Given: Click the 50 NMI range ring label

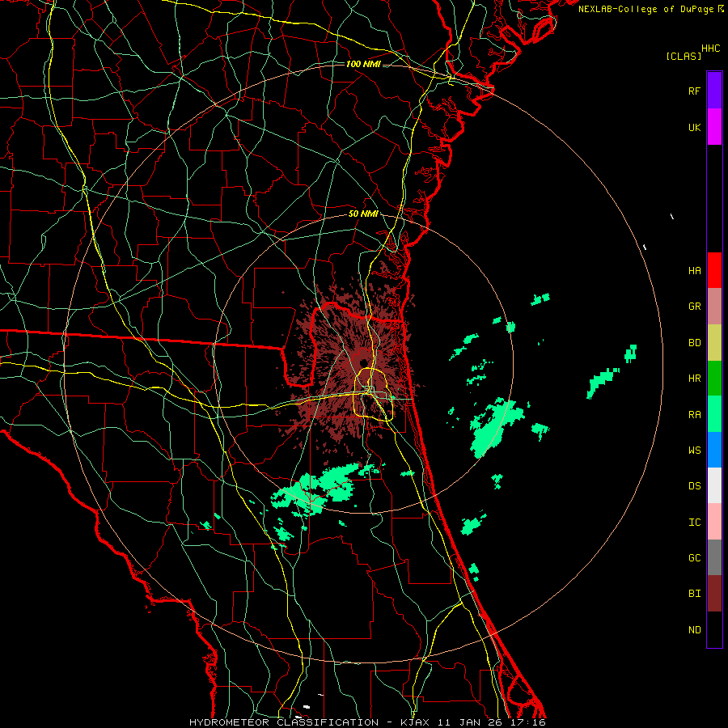Looking at the screenshot, I should 363,214.
